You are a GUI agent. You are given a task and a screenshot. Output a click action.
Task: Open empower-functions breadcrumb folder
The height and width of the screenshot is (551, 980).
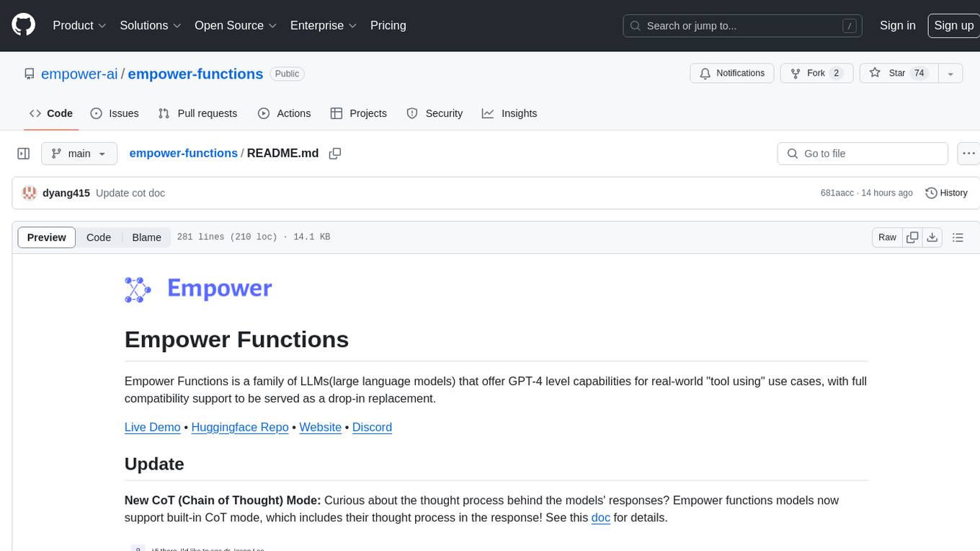[x=183, y=153]
